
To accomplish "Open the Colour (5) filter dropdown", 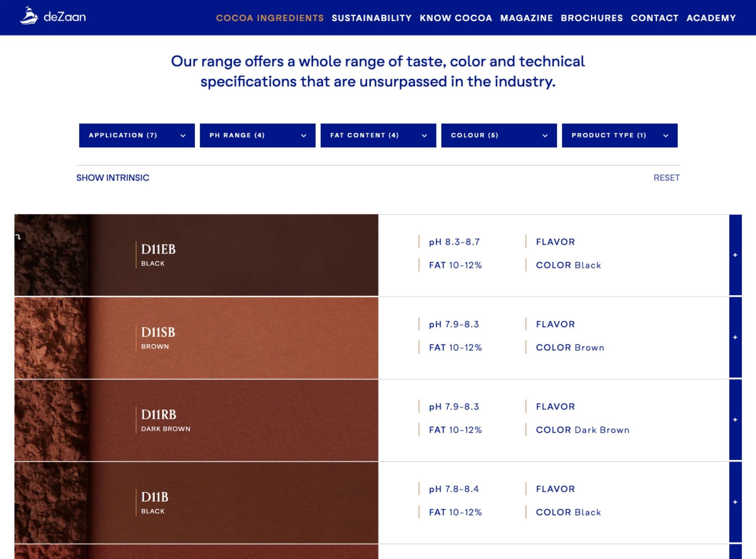I will click(x=499, y=136).
